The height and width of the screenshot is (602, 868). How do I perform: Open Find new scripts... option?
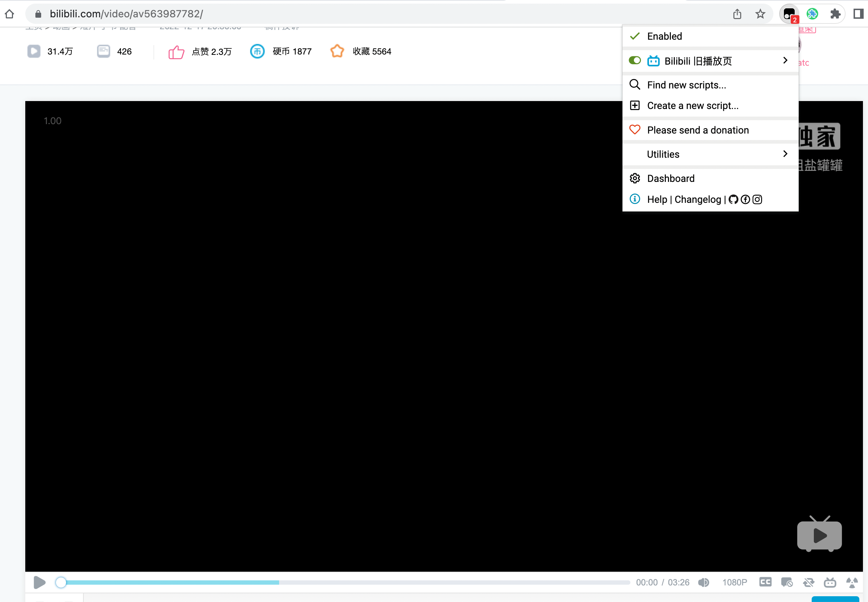[686, 85]
